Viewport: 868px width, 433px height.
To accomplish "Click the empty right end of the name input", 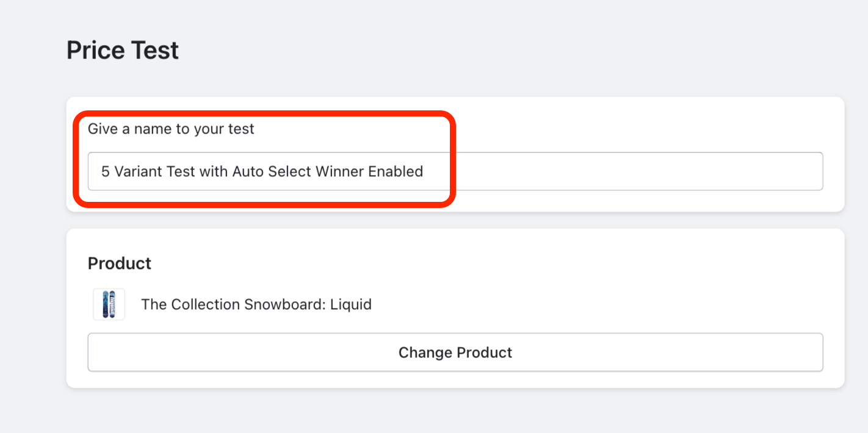I will [x=732, y=171].
